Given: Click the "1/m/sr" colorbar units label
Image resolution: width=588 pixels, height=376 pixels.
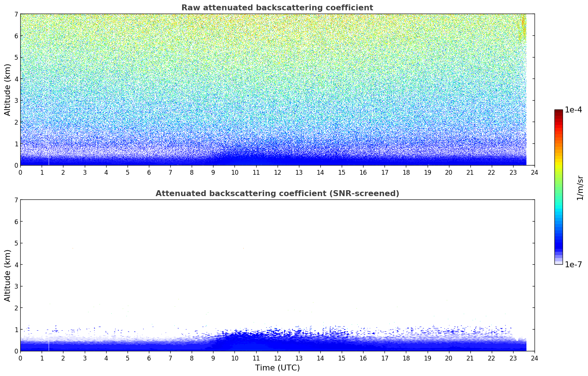Looking at the screenshot, I should tap(580, 188).
